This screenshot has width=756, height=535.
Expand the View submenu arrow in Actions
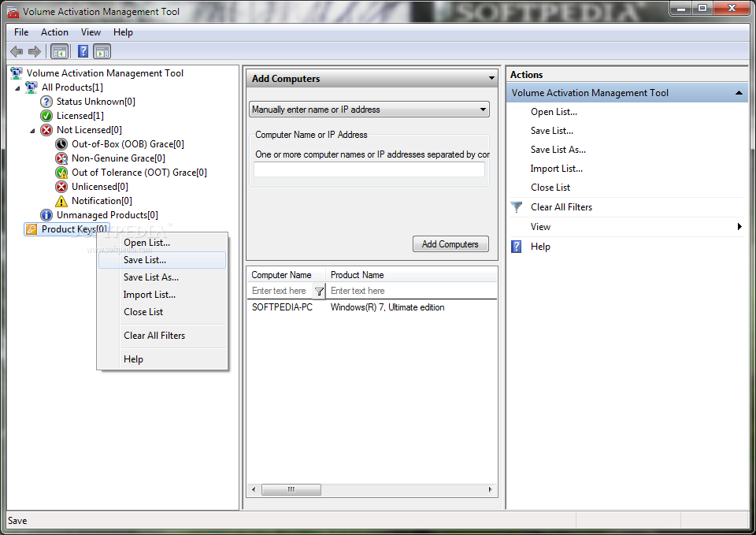(x=739, y=227)
